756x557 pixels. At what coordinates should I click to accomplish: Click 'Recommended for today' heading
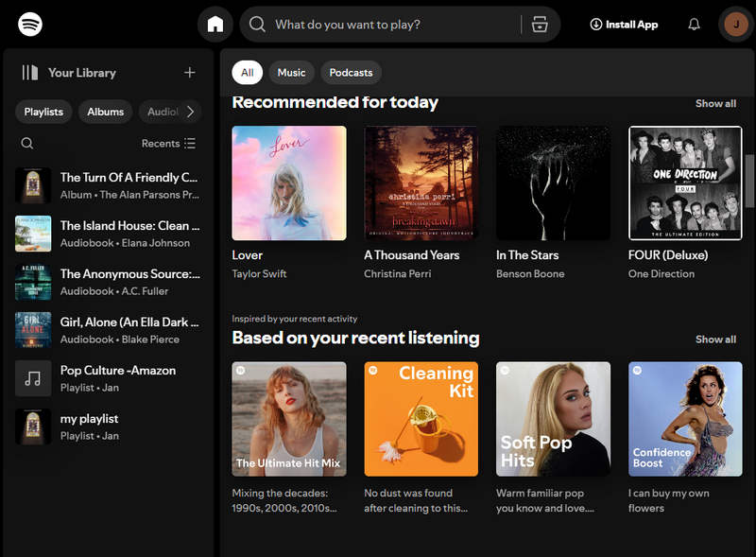pyautogui.click(x=335, y=102)
